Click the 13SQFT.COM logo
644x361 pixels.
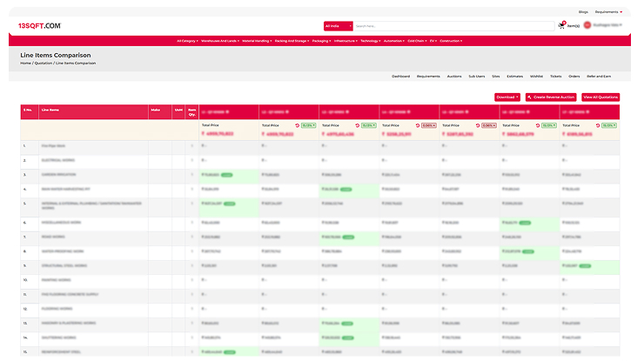pos(39,26)
